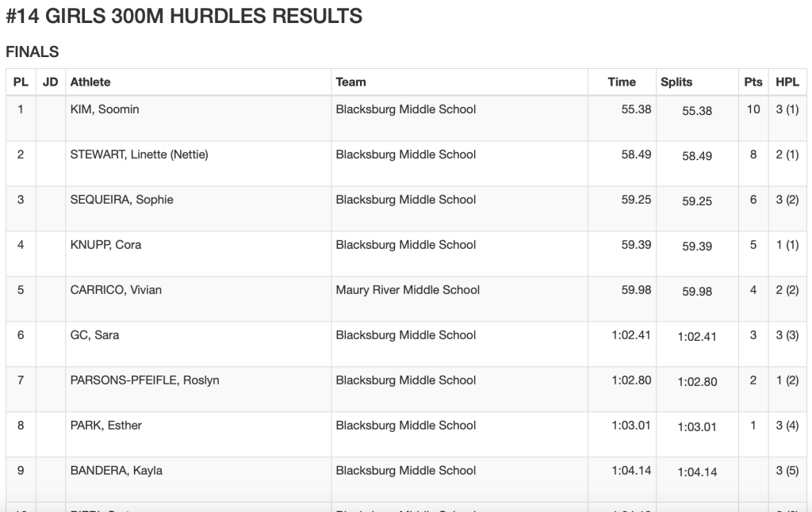Click the Splits column header
The height and width of the screenshot is (512, 812).
tap(676, 82)
